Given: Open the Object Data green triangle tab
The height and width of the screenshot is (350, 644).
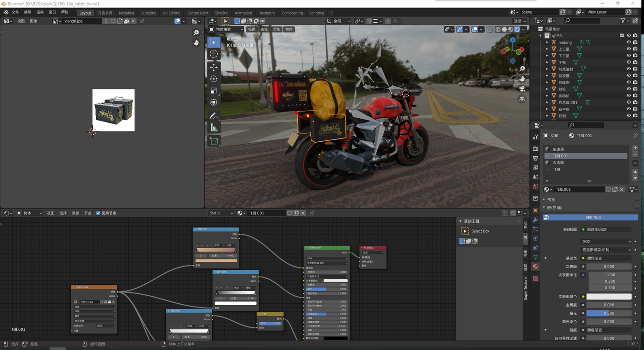Looking at the screenshot, I should click(x=535, y=257).
